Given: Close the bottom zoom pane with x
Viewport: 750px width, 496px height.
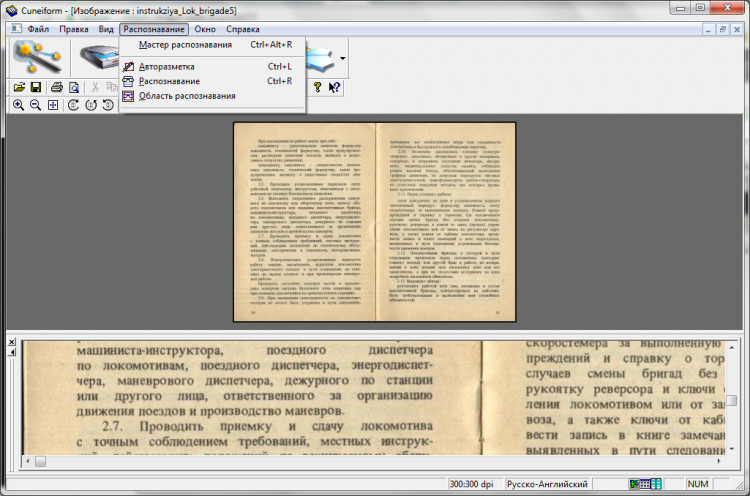Looking at the screenshot, I should (11, 342).
